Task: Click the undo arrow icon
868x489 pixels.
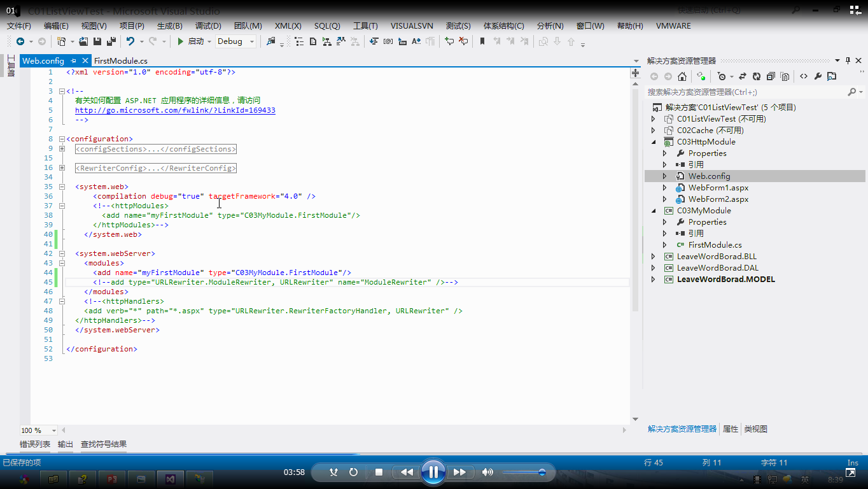Action: click(130, 41)
